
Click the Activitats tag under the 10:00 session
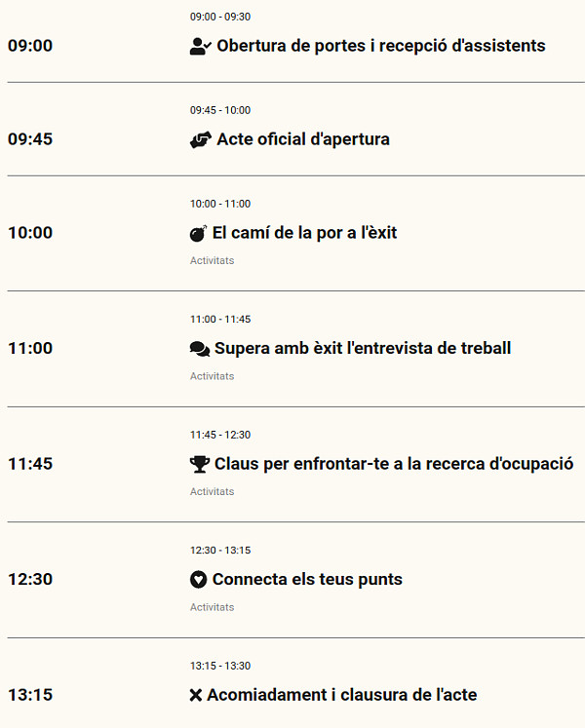[x=212, y=260]
